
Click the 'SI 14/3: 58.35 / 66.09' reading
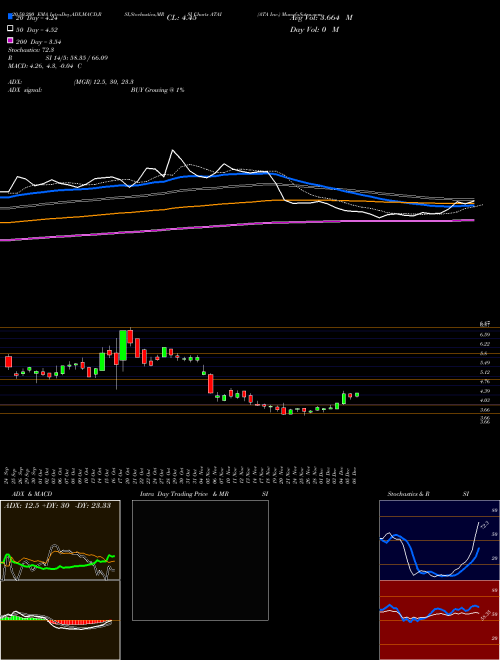tap(77, 58)
